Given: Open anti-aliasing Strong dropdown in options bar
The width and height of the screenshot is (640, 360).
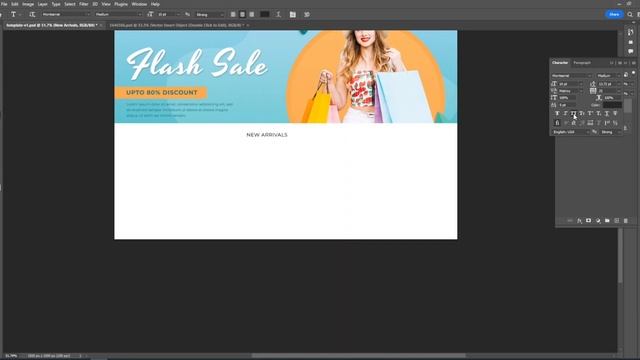Looking at the screenshot, I should point(210,14).
